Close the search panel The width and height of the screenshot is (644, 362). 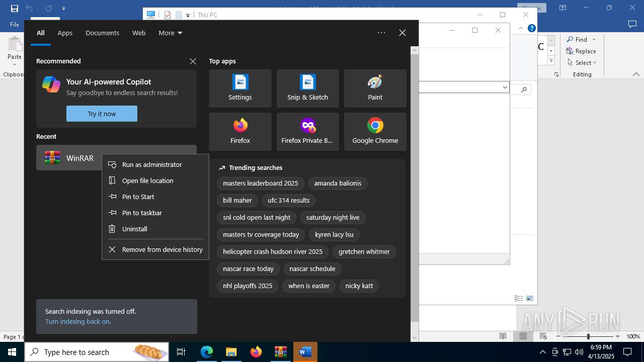[x=402, y=33]
